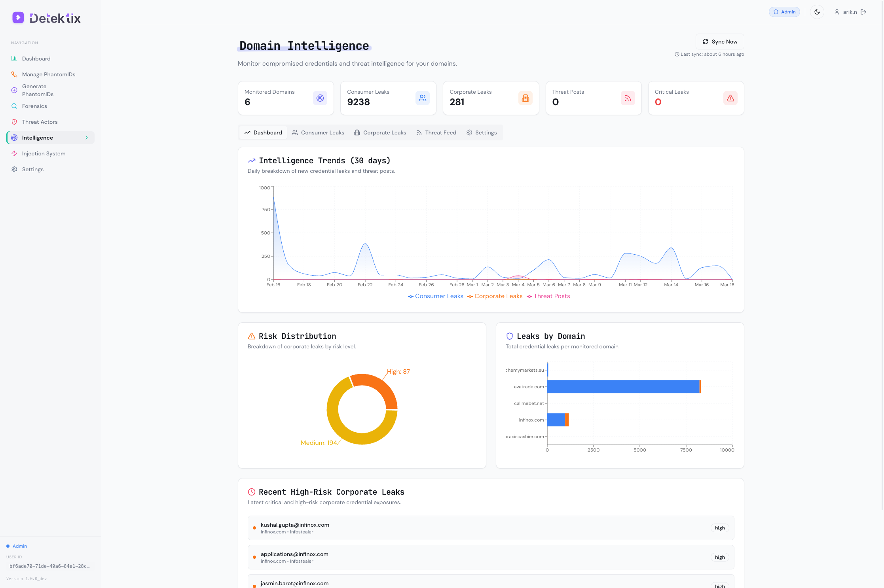Click the Detektix logo icon
This screenshot has width=884, height=588.
pos(18,17)
